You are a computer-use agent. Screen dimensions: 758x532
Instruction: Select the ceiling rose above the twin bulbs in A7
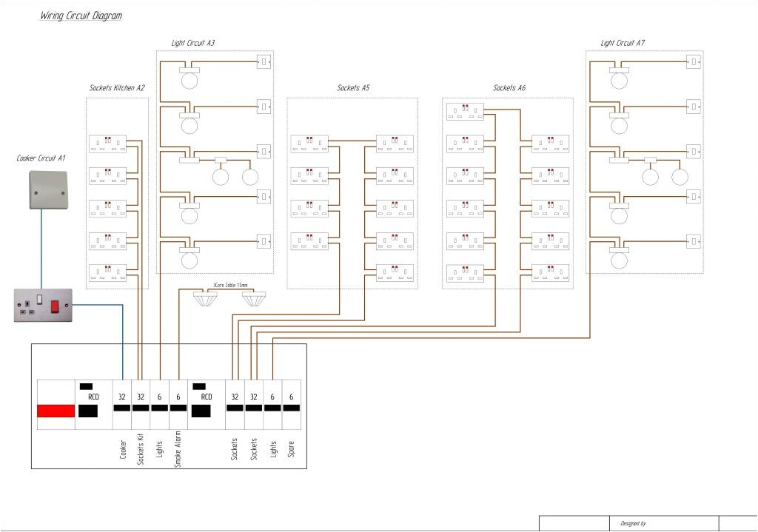click(x=650, y=160)
